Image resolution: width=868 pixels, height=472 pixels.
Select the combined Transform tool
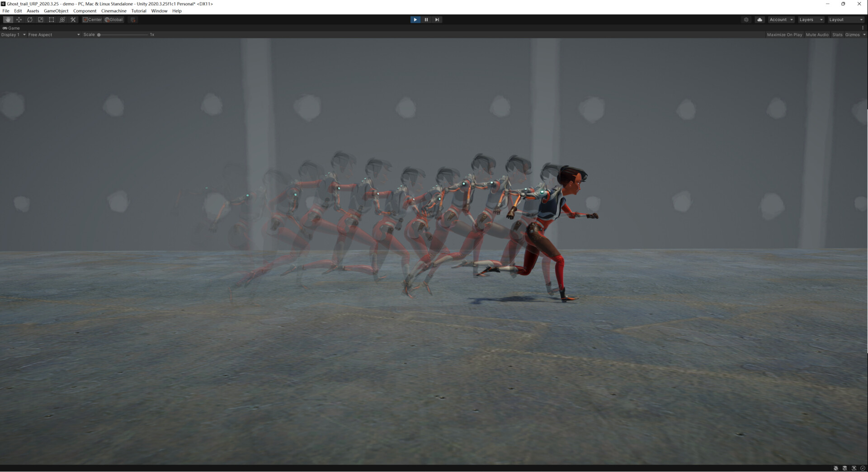point(62,19)
